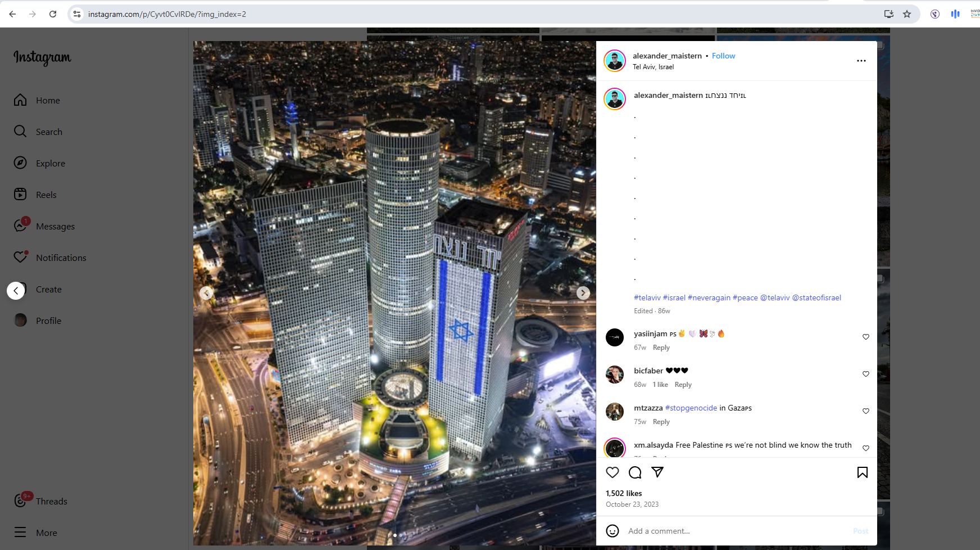Go to Home in sidebar

(48, 100)
